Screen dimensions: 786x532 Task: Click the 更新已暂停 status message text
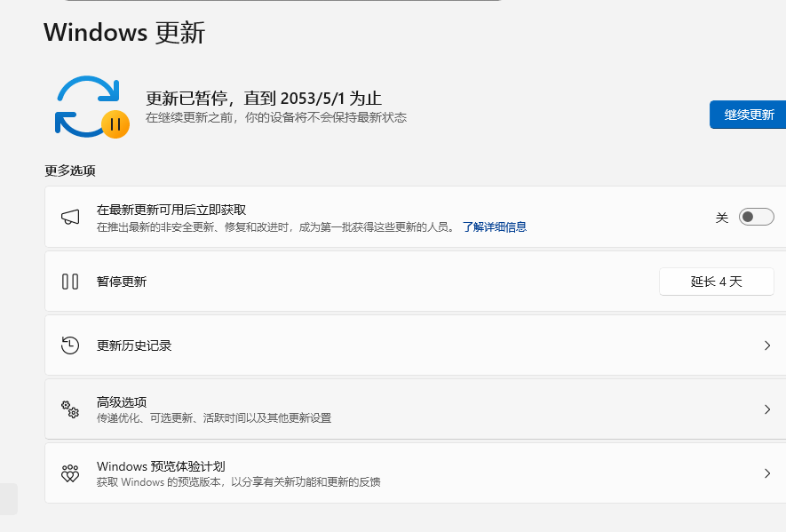coord(264,98)
